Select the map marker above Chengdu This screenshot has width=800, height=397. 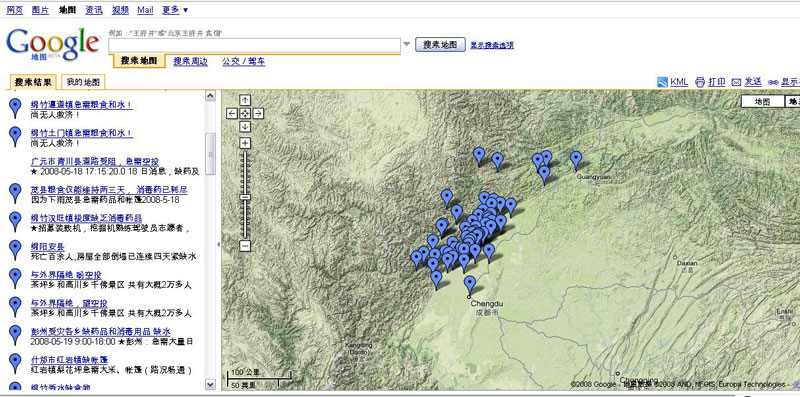tap(470, 284)
